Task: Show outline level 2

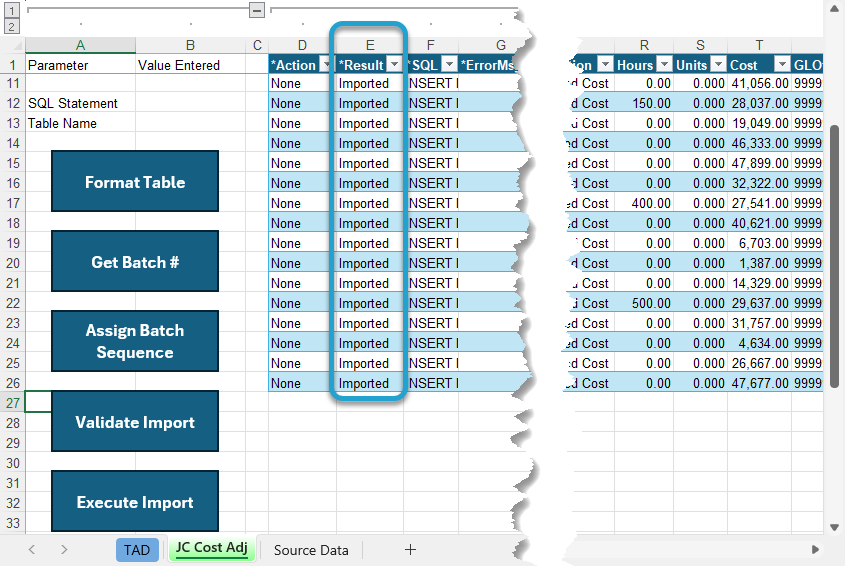Action: pyautogui.click(x=12, y=26)
